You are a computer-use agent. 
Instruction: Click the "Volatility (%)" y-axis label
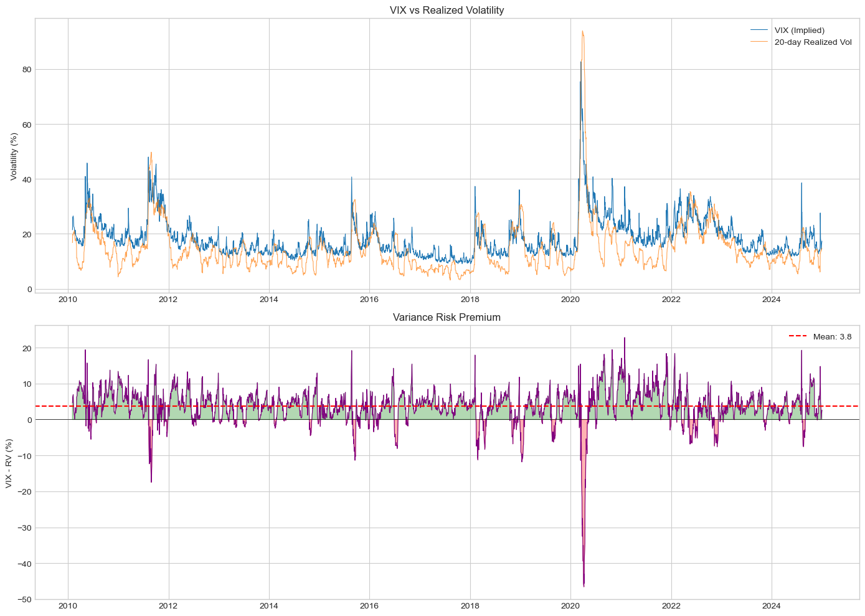pyautogui.click(x=14, y=154)
